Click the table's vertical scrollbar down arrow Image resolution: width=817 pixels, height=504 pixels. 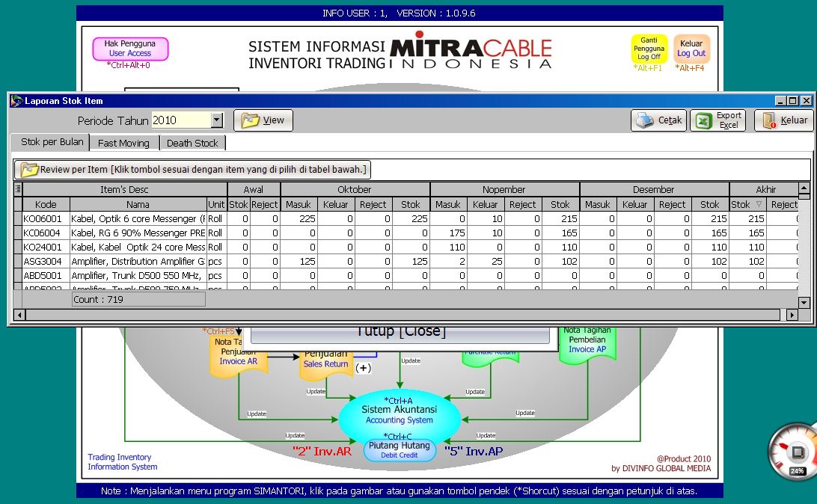tap(804, 302)
